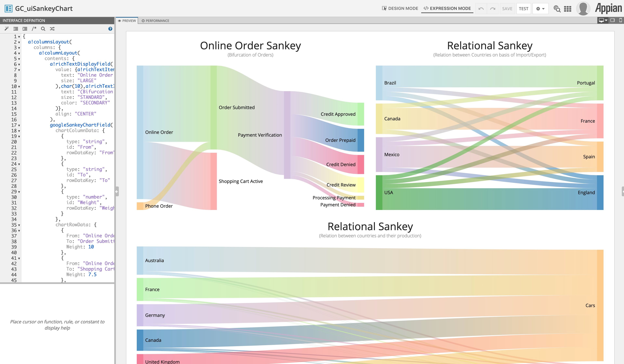The image size is (624, 364).
Task: Click the Appian logo
Action: click(x=608, y=8)
